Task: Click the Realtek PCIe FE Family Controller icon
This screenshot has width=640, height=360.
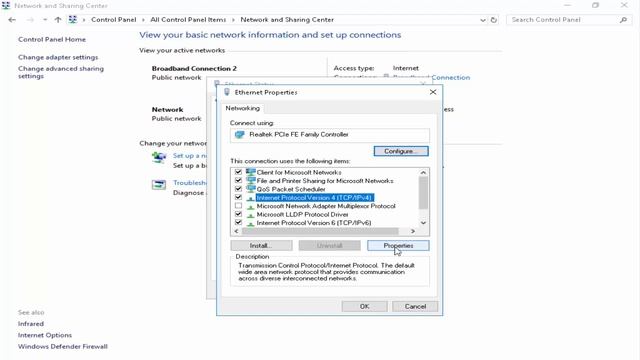Action: click(x=240, y=134)
